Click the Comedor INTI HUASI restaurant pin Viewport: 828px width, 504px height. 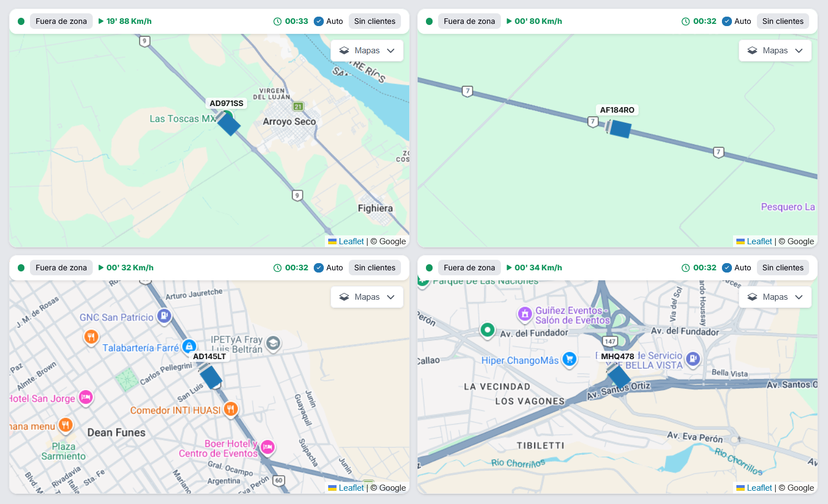[x=231, y=409]
